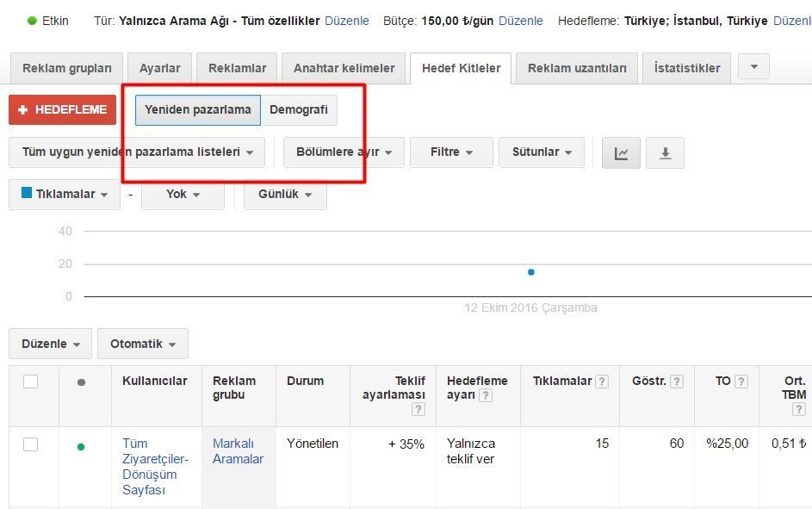Click the status dot column header
Viewport: 812px width, 509px height.
coord(81,382)
